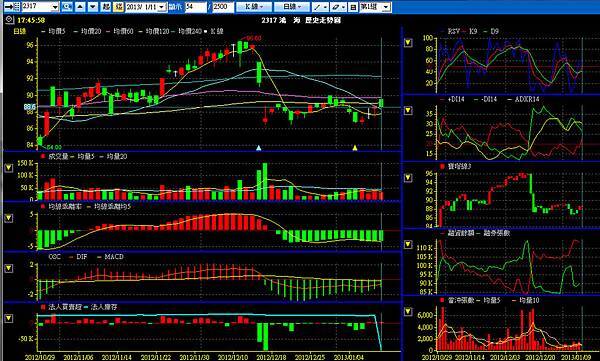The image size is (600, 361).
Task: Click the 當沖張數 legend label
Action: pyautogui.click(x=461, y=301)
